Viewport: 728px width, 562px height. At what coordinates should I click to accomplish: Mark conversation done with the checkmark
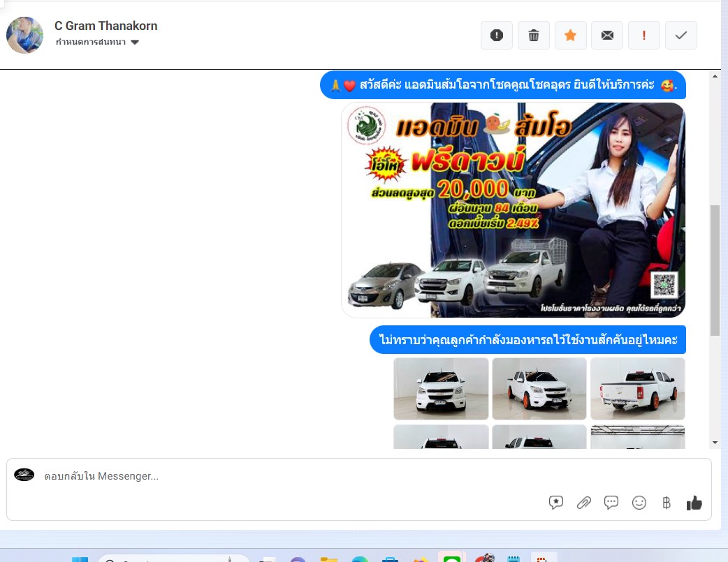681,36
